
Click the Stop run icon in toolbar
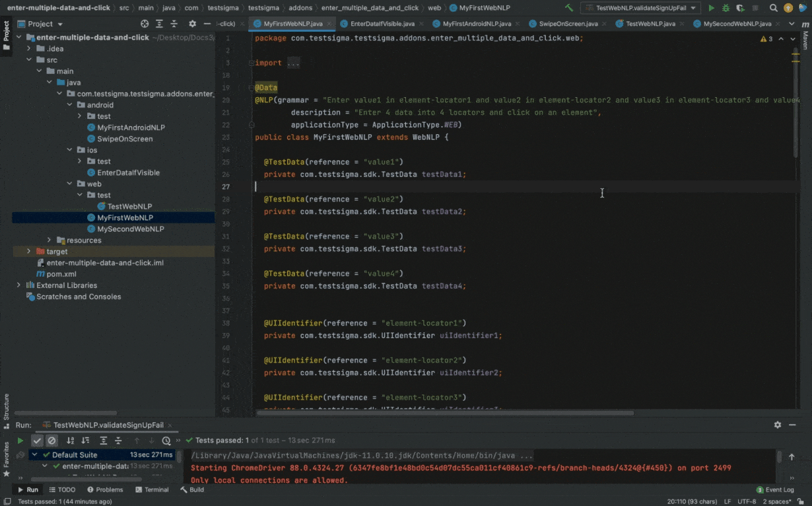pyautogui.click(x=755, y=8)
